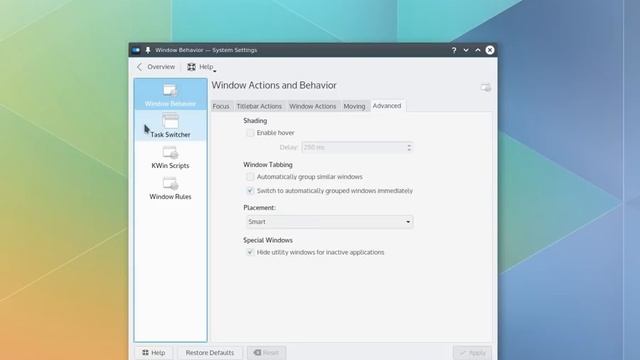Open the Task Switcher module
Viewport: 640px width, 360px height.
(x=170, y=126)
